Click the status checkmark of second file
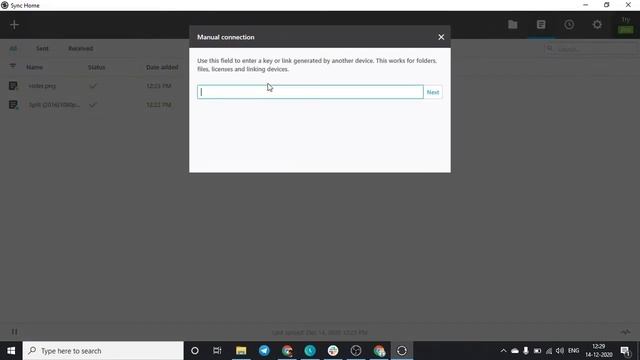The height and width of the screenshot is (360, 640). click(x=93, y=105)
